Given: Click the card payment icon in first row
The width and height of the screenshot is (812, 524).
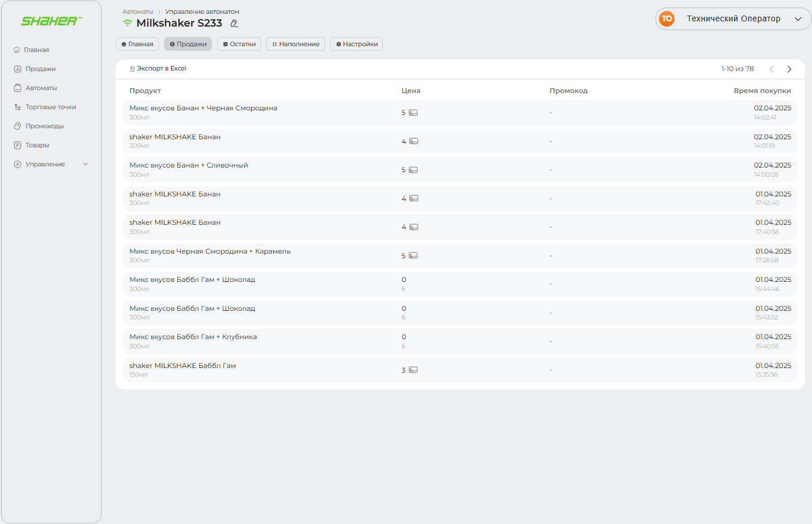Looking at the screenshot, I should 413,113.
